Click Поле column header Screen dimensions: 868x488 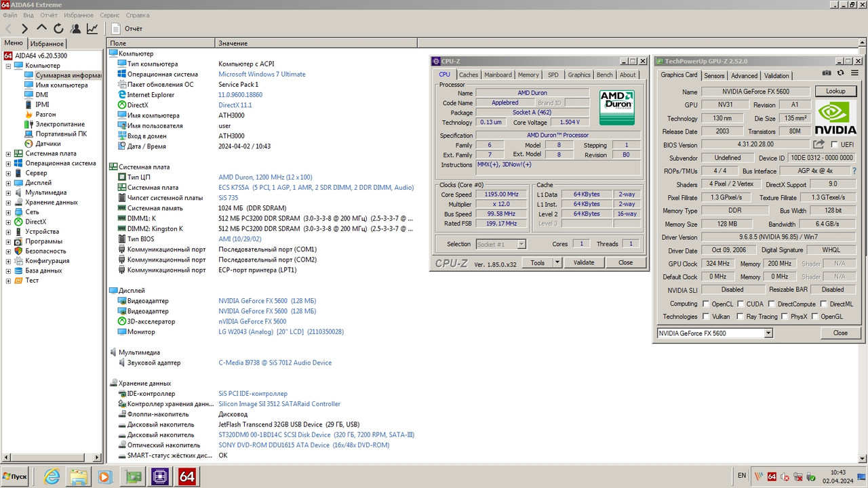161,43
